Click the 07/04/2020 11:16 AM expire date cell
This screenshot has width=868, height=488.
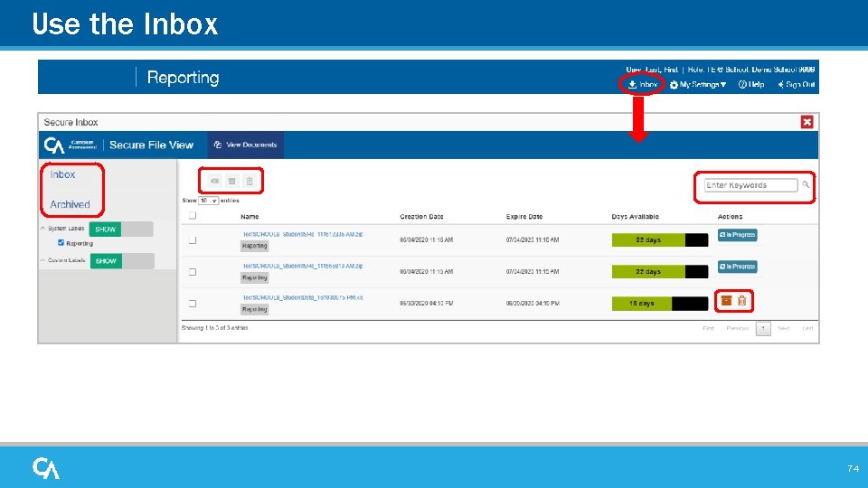pyautogui.click(x=533, y=239)
